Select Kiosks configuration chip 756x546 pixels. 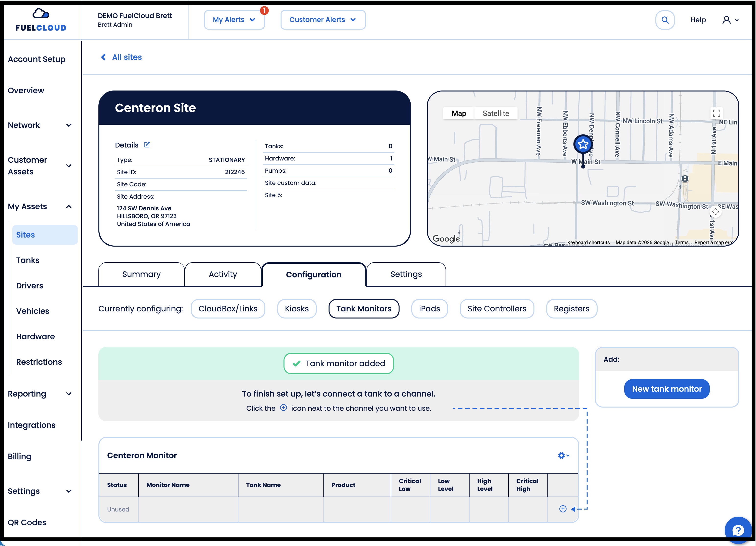(297, 309)
